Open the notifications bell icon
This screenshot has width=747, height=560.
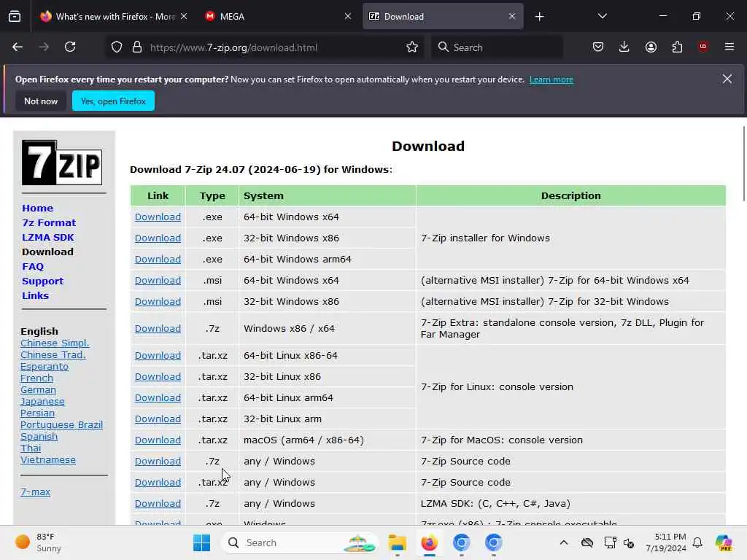point(697,542)
